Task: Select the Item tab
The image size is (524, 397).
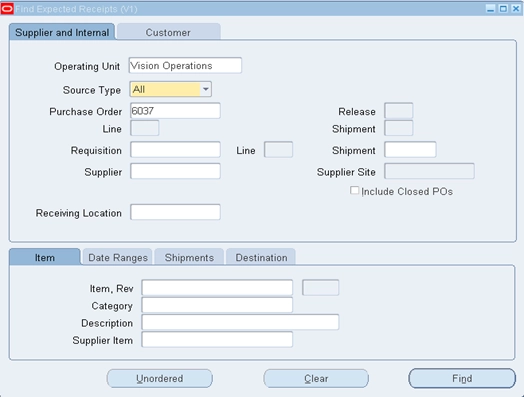Action: (x=45, y=257)
